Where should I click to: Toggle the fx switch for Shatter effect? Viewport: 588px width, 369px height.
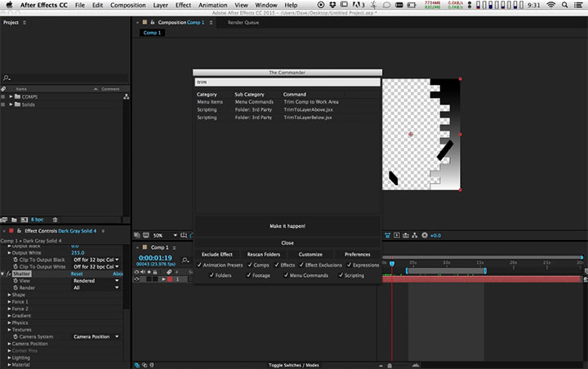tap(8, 274)
